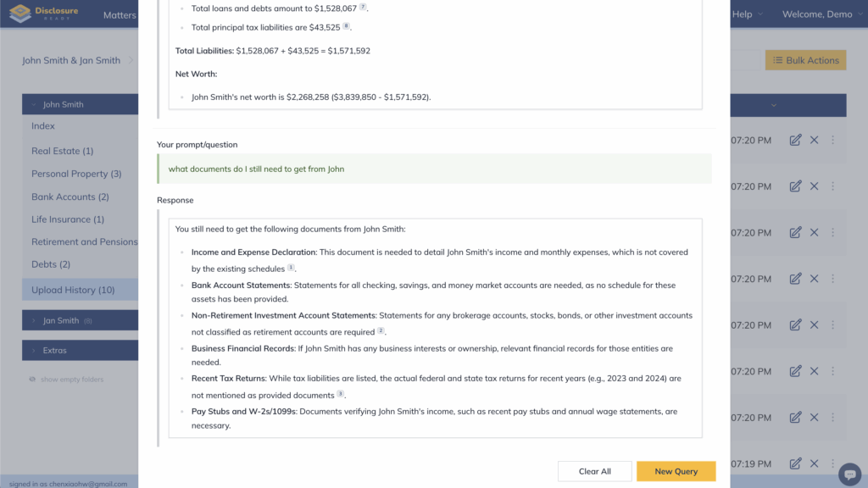Viewport: 868px width, 488px height.
Task: Click the edit icon on the last 07:19 PM row
Action: [x=795, y=463]
